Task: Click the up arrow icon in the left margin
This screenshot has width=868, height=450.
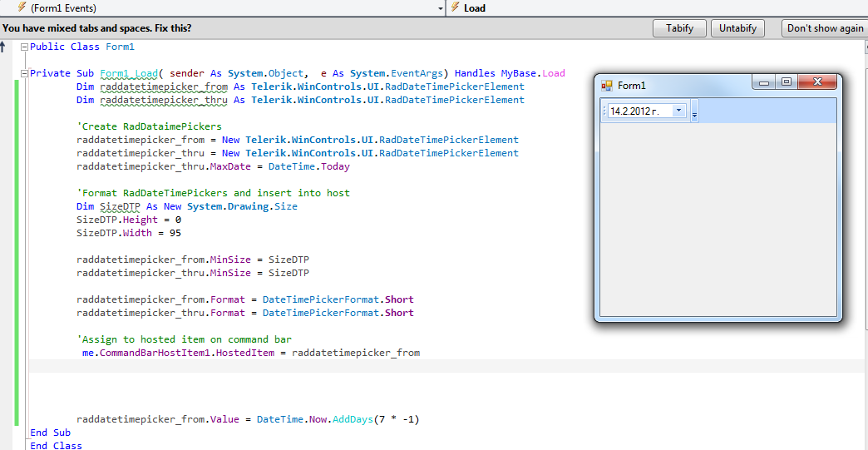Action: [x=2, y=47]
